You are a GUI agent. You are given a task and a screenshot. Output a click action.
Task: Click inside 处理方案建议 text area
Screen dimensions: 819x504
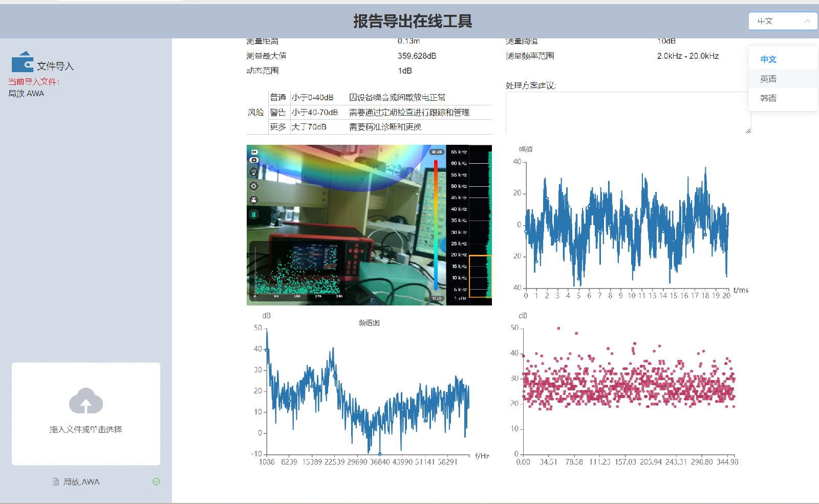[x=628, y=113]
